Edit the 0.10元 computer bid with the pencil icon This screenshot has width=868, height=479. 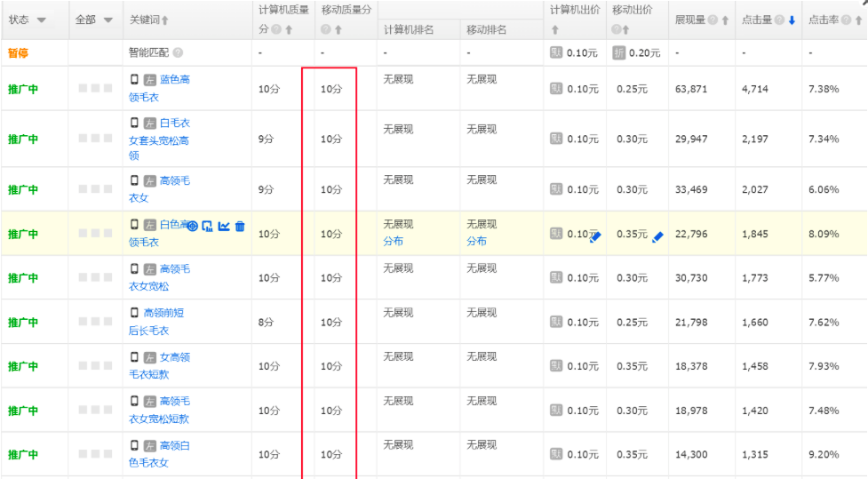(595, 236)
